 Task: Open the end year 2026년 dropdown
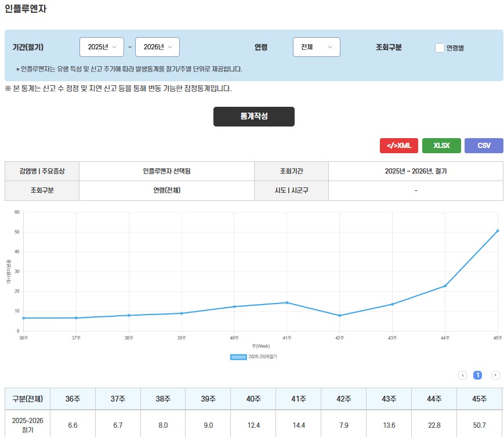pos(157,47)
